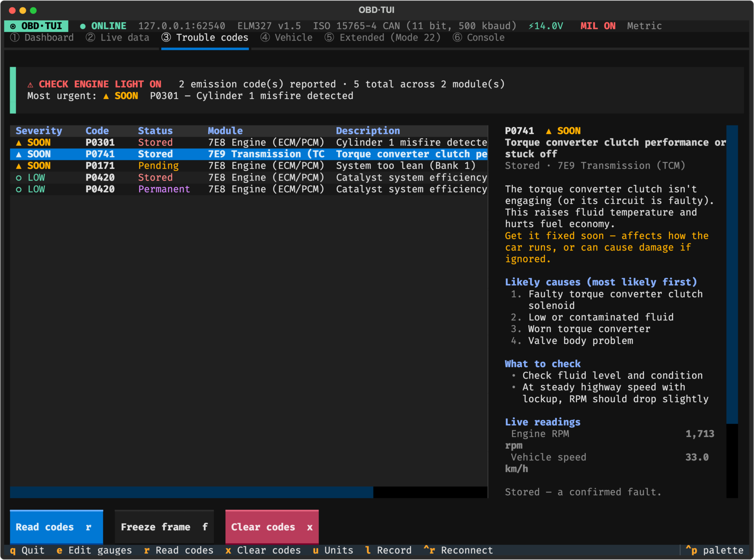Click the red Clear codes button
Image resolution: width=754 pixels, height=560 pixels.
point(272,527)
